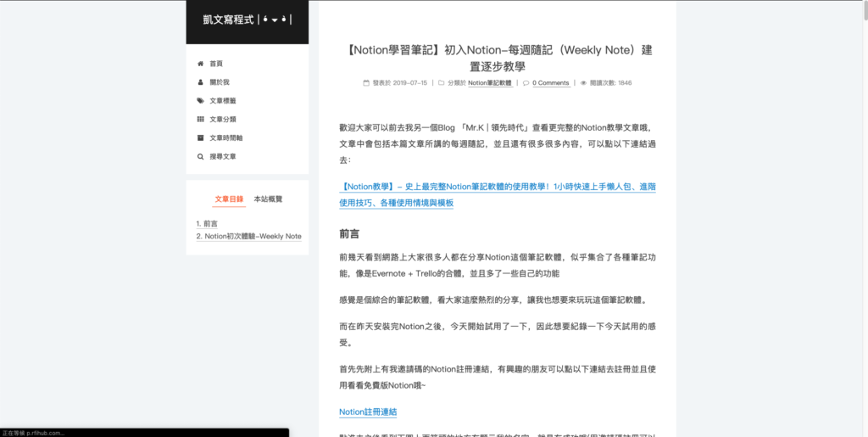Switch to the 本站概覽 tab
Viewport: 868px width, 437px height.
[x=268, y=199]
